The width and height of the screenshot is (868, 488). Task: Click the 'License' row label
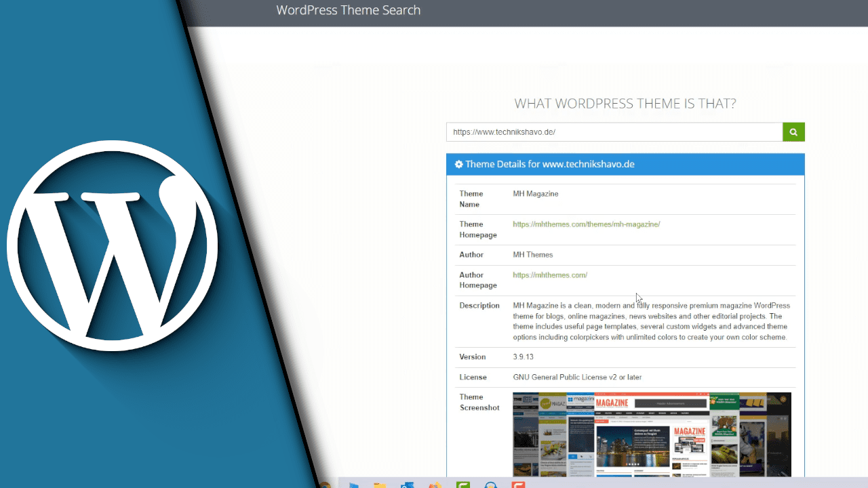point(473,377)
